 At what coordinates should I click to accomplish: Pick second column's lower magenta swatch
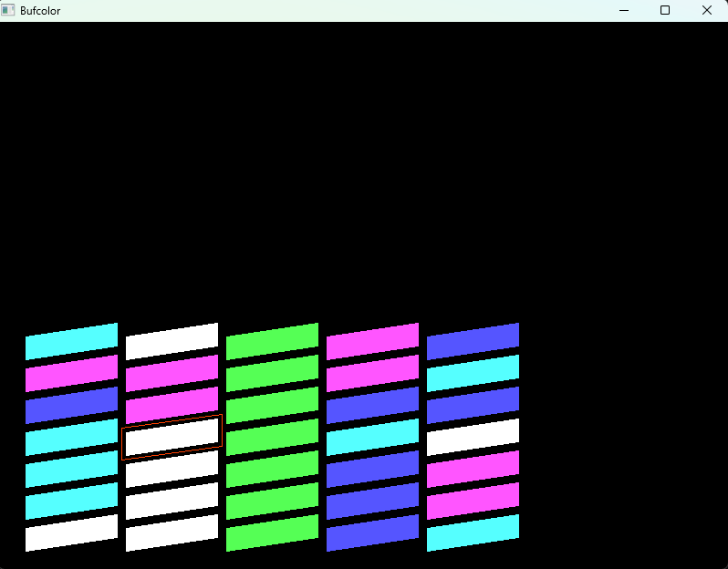coord(172,405)
